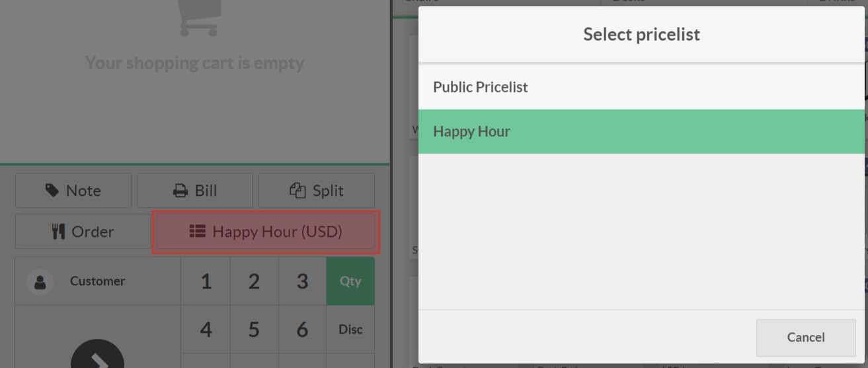Activate the Qty mode key
The image size is (868, 368).
point(350,281)
